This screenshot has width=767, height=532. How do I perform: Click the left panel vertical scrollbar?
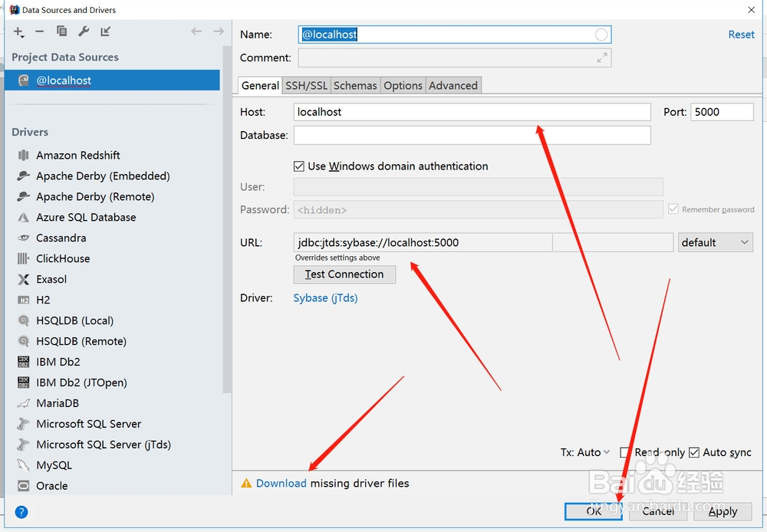[x=226, y=220]
